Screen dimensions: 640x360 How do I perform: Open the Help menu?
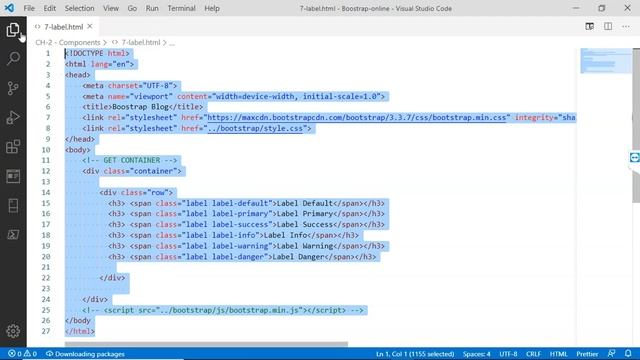click(x=212, y=8)
